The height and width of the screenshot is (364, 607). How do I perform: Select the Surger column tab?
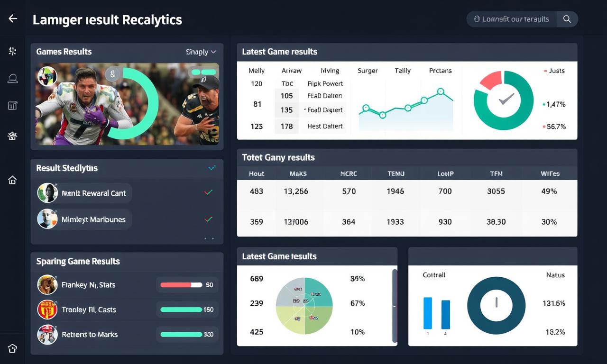coord(368,71)
